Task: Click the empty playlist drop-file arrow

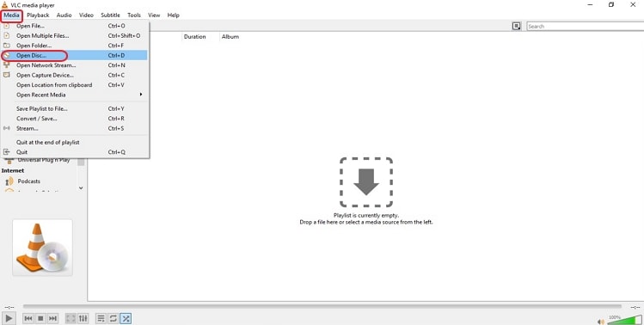Action: point(366,182)
